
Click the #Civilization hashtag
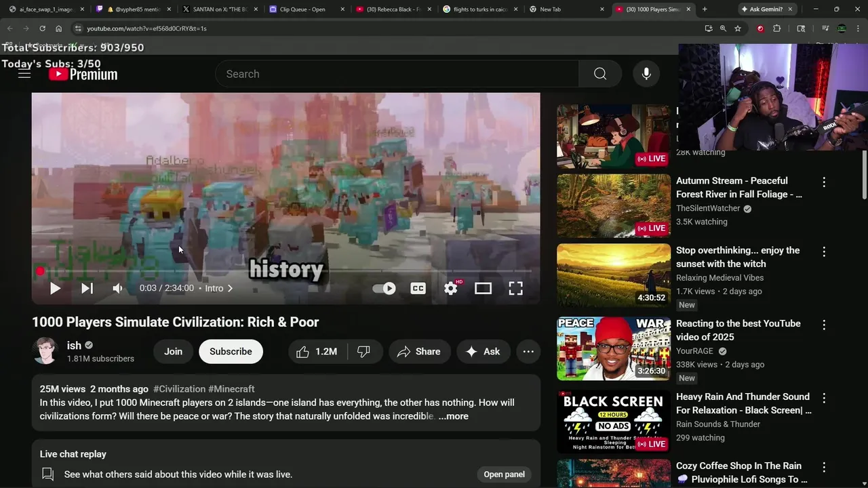coord(180,389)
